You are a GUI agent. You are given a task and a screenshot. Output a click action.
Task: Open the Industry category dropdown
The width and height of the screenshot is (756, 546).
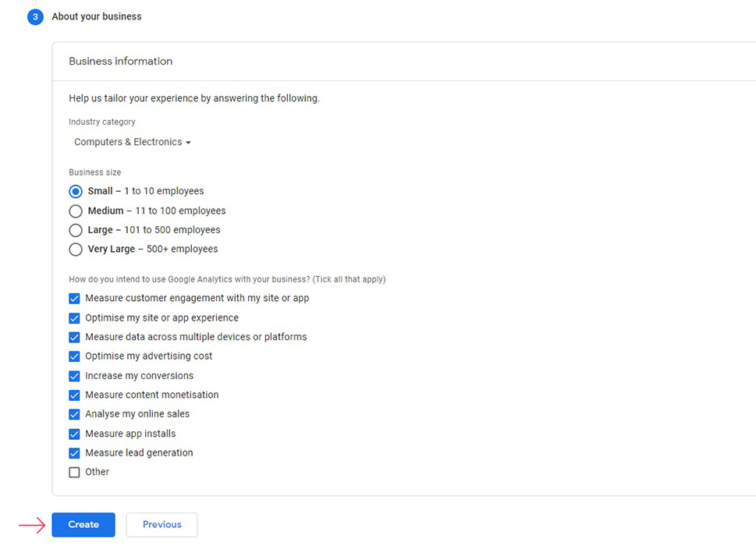133,142
